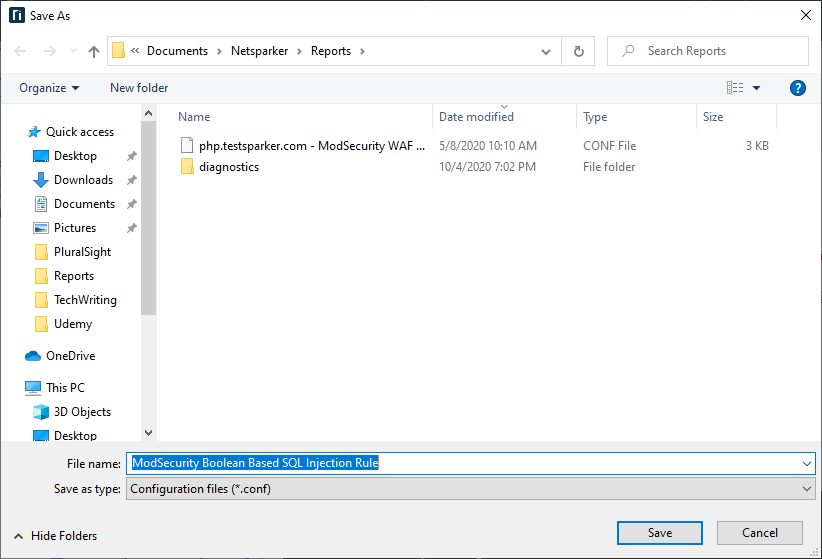Collapse the pane with Hide Folders
This screenshot has width=822, height=559.
pyautogui.click(x=54, y=536)
